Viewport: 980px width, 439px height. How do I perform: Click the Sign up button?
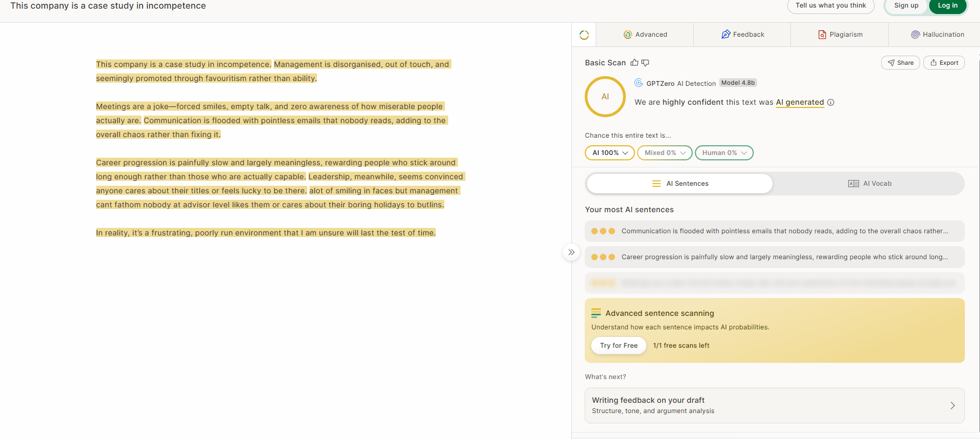pos(906,6)
